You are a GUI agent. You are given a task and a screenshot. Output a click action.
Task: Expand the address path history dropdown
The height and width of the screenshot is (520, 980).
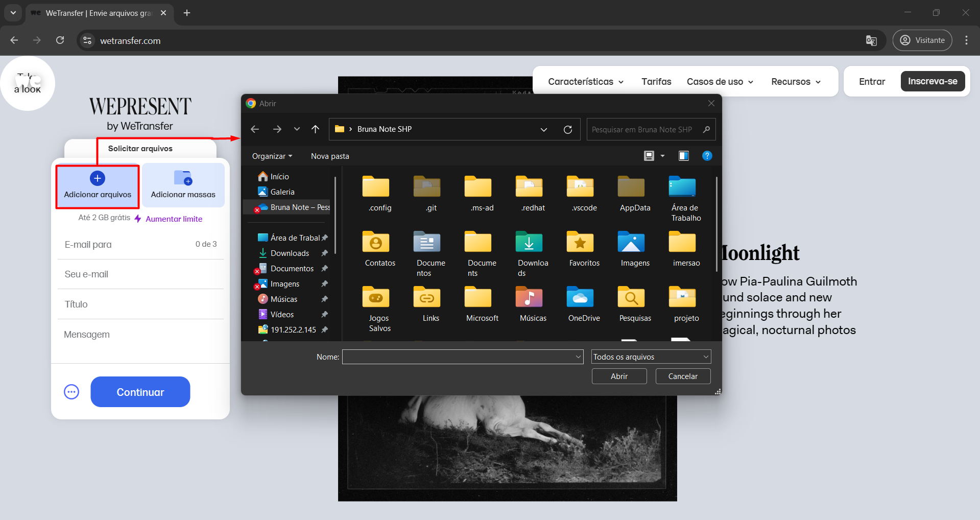coord(544,130)
